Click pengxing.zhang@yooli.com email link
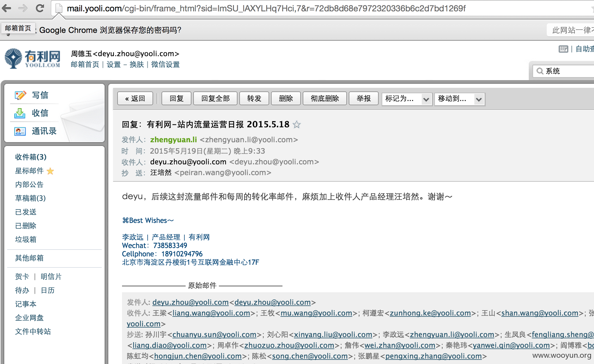 pyautogui.click(x=433, y=356)
